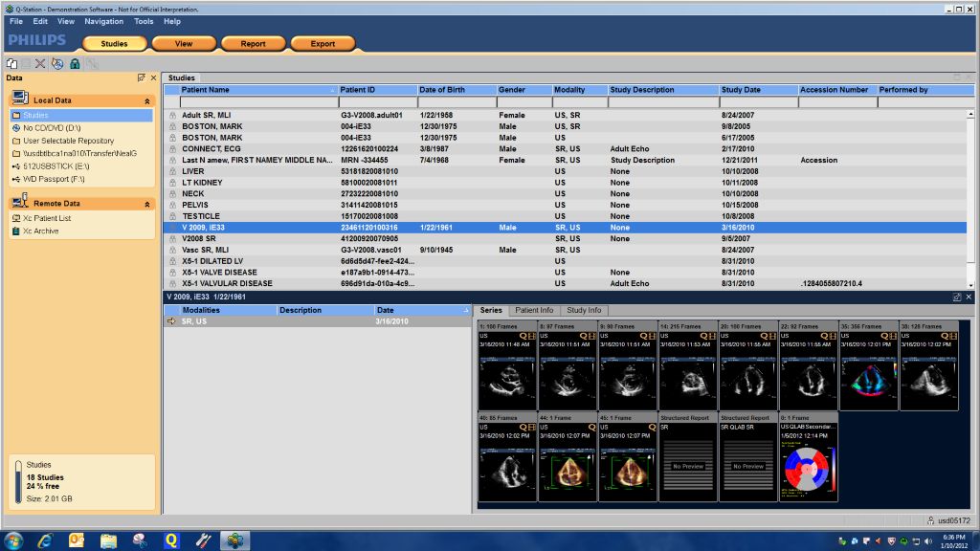980x551 pixels.
Task: Open the File menu
Action: pos(16,21)
